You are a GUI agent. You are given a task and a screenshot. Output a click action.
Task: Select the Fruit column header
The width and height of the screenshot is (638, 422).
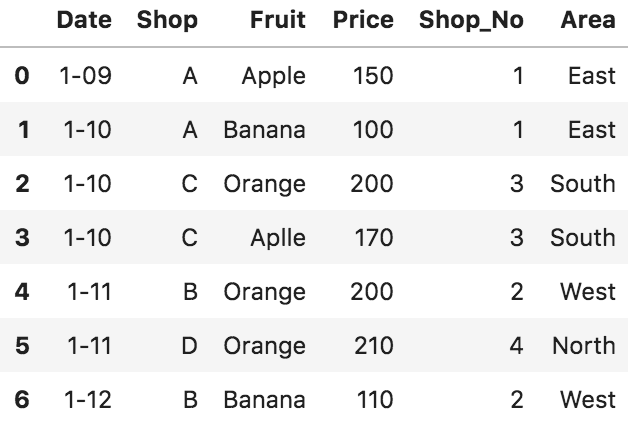(278, 20)
